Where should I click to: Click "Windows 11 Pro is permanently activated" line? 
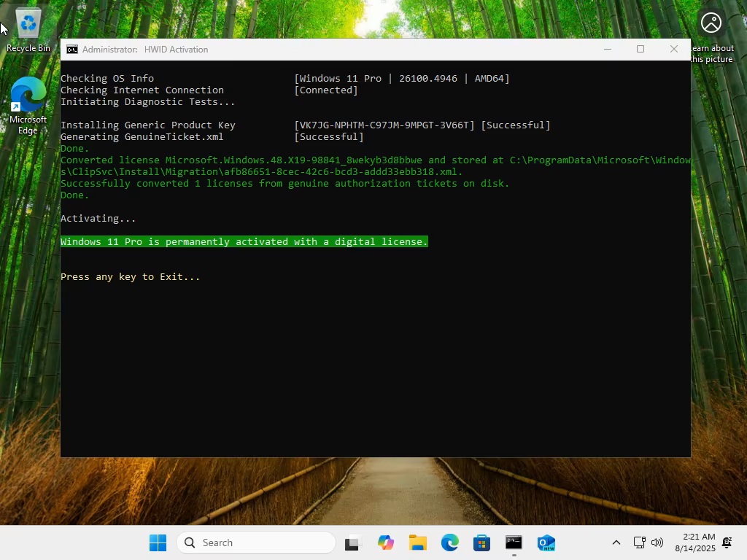(x=244, y=242)
